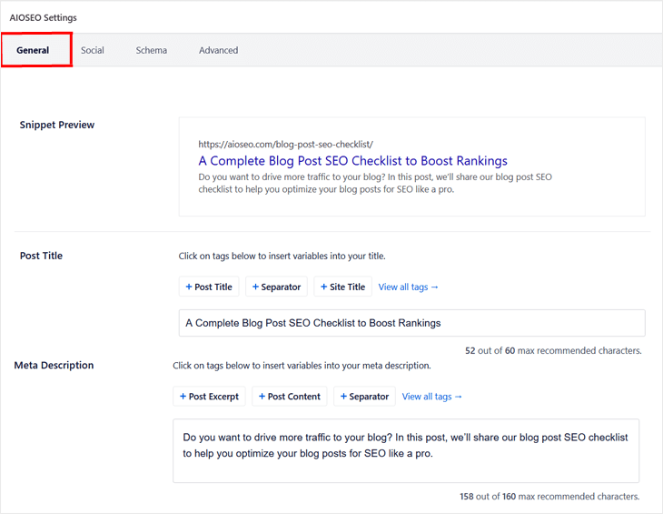Click the blue snippet preview title
The image size is (663, 514).
point(352,160)
